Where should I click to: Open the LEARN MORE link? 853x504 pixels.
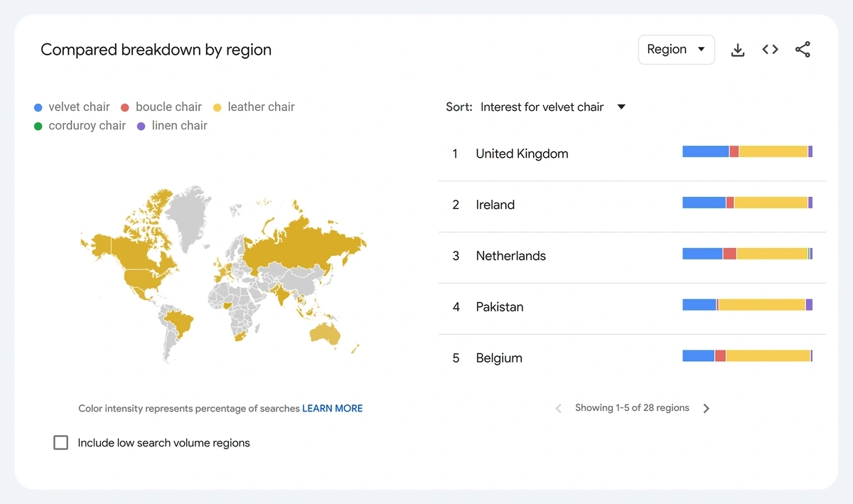tap(332, 409)
